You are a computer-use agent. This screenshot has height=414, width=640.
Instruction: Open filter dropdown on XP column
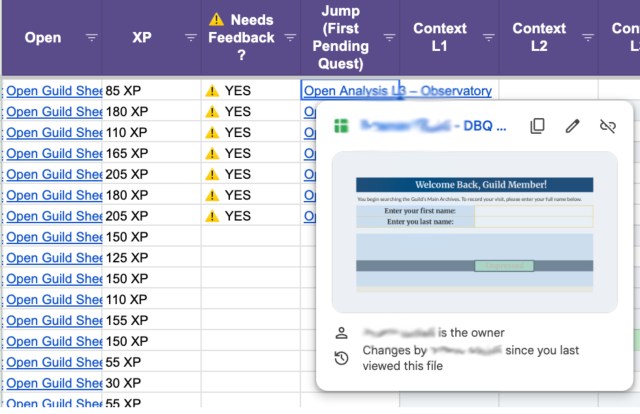pyautogui.click(x=190, y=38)
